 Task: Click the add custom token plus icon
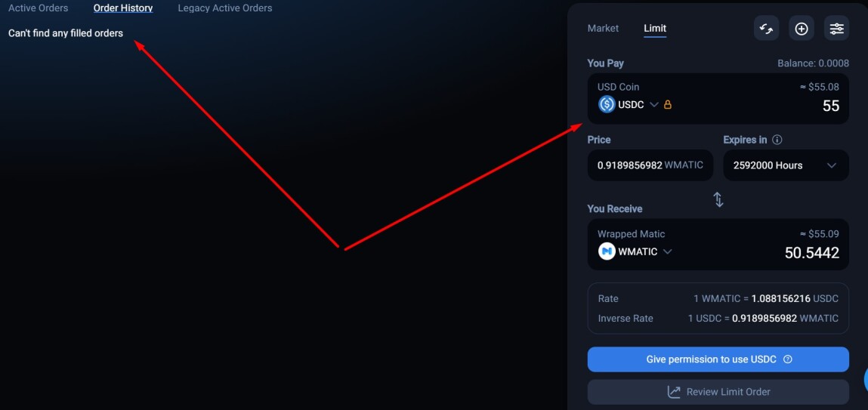pyautogui.click(x=801, y=28)
